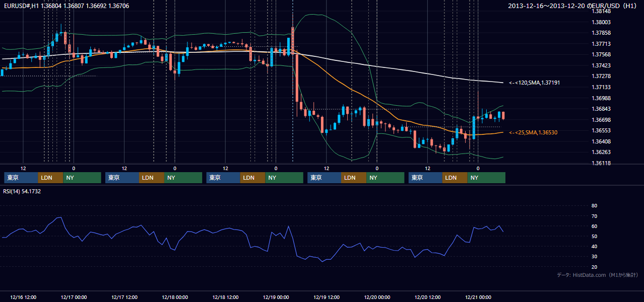Screen dimensions: 644x302
Task: Select RSI scale value 70
Action: pyautogui.click(x=594, y=216)
